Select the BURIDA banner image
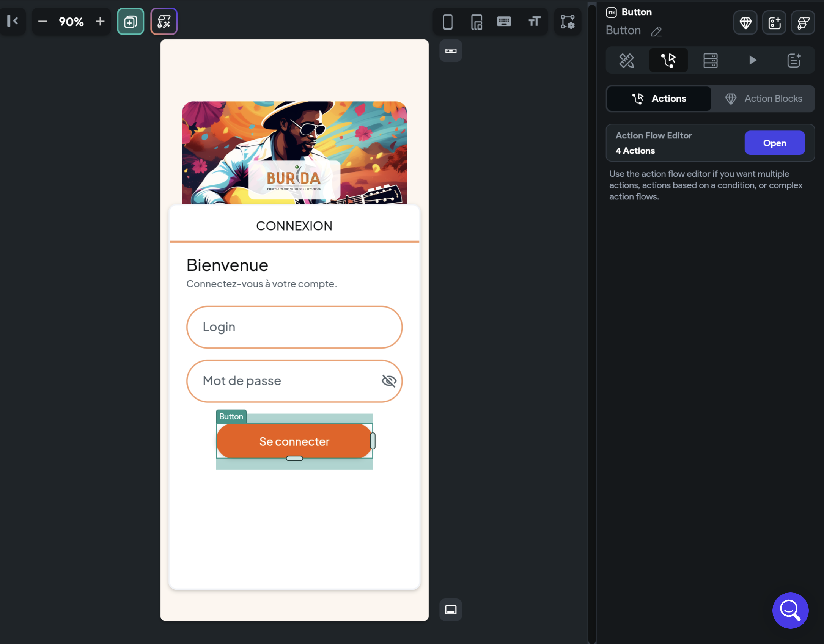824x644 pixels. coord(294,152)
